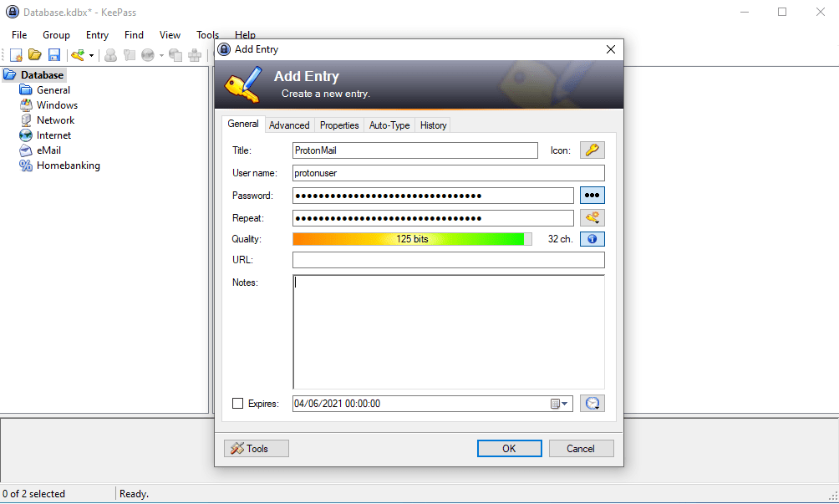Image resolution: width=839 pixels, height=504 pixels.
Task: Switch to the Auto-Type tab
Action: click(389, 125)
